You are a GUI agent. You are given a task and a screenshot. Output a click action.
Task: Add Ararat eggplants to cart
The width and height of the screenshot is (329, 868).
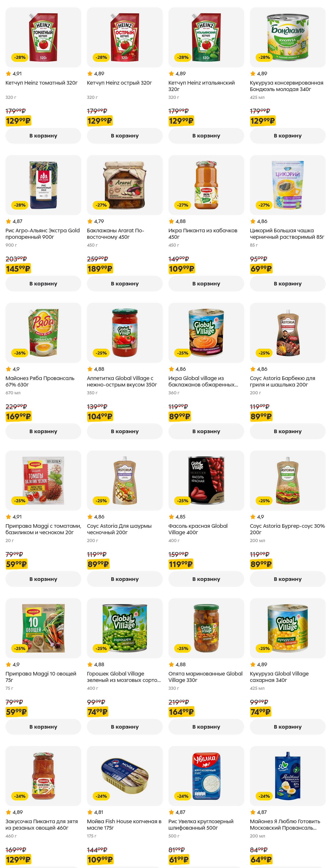coord(125,284)
